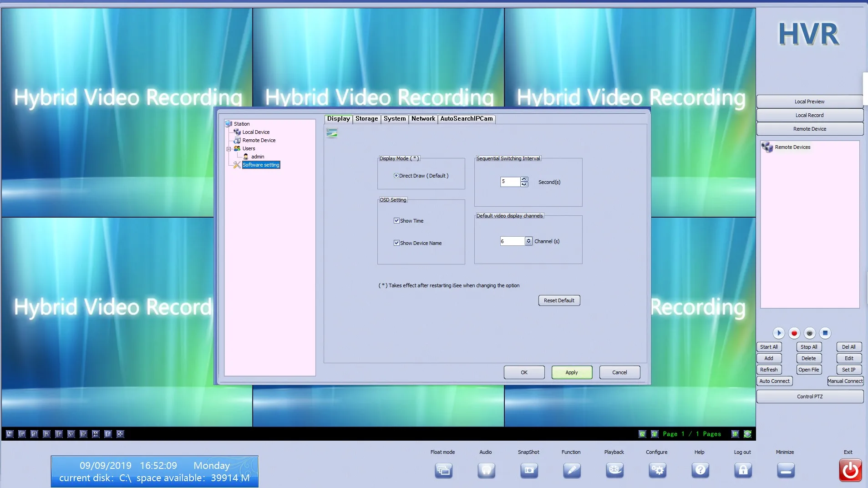Select Remote Devices in right panel list
868x488 pixels.
click(x=792, y=147)
